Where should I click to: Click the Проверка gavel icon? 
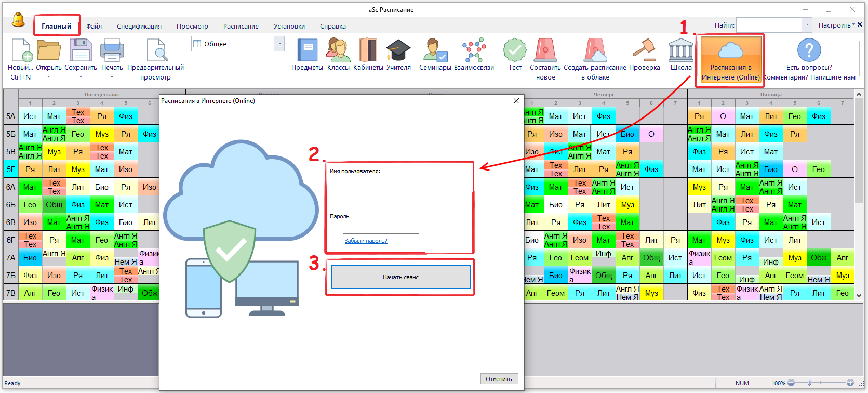tap(644, 51)
